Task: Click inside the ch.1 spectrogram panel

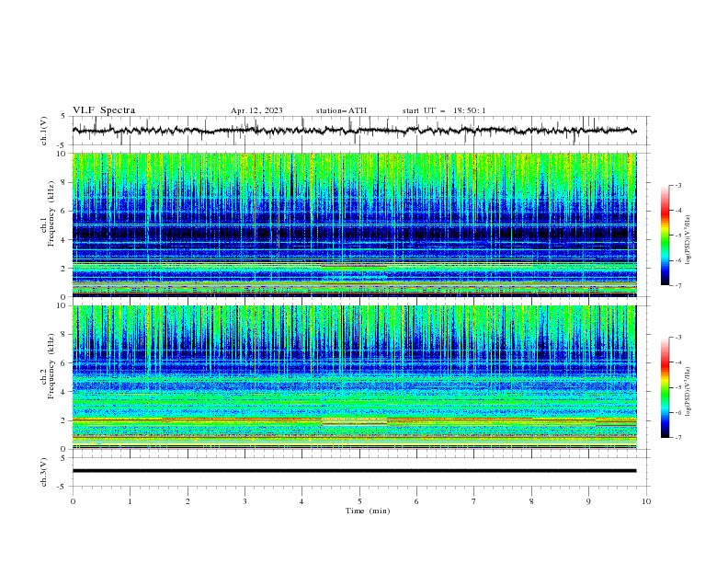Action: coord(354,224)
